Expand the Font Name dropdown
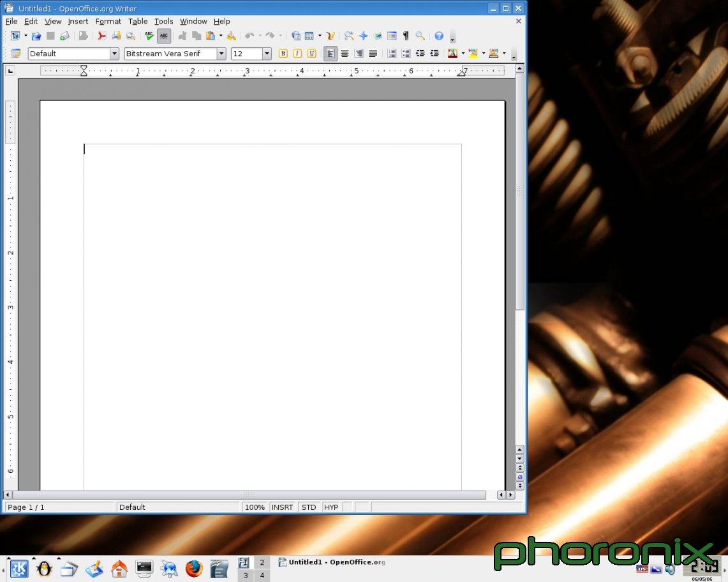 point(221,54)
